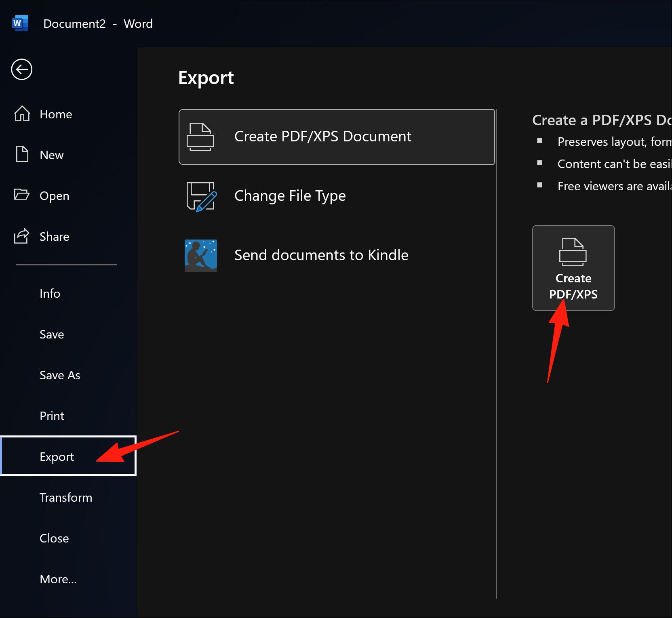Click the Create a PDF/XPS heading text

[602, 120]
